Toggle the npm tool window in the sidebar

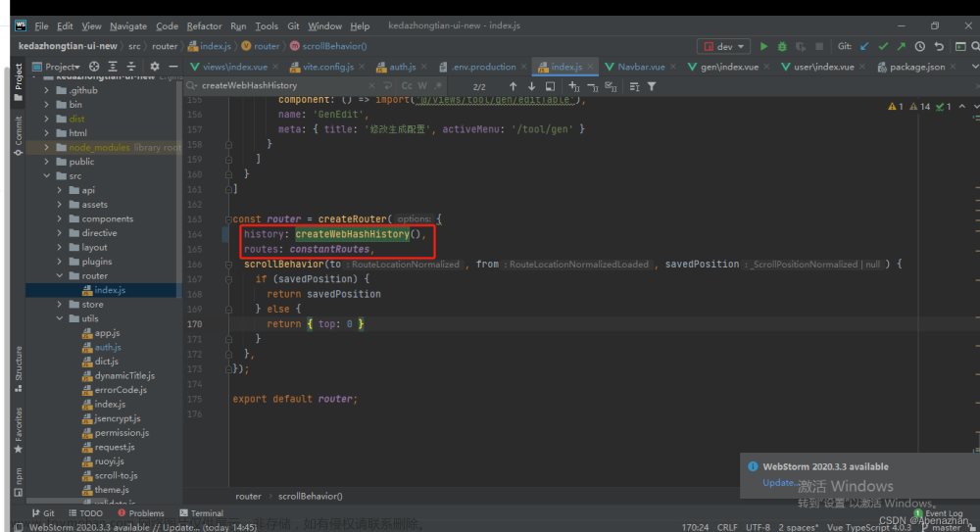point(18,481)
